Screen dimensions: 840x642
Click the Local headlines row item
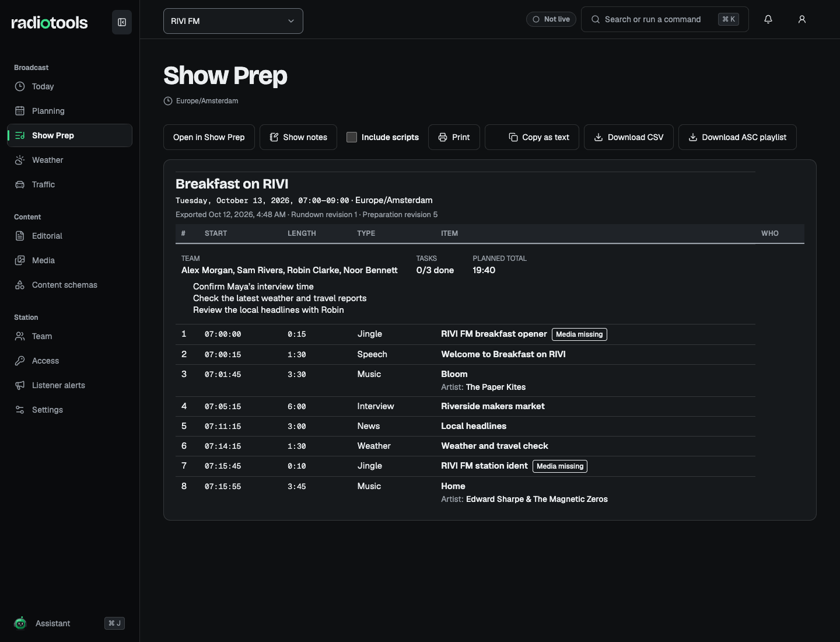coord(474,426)
